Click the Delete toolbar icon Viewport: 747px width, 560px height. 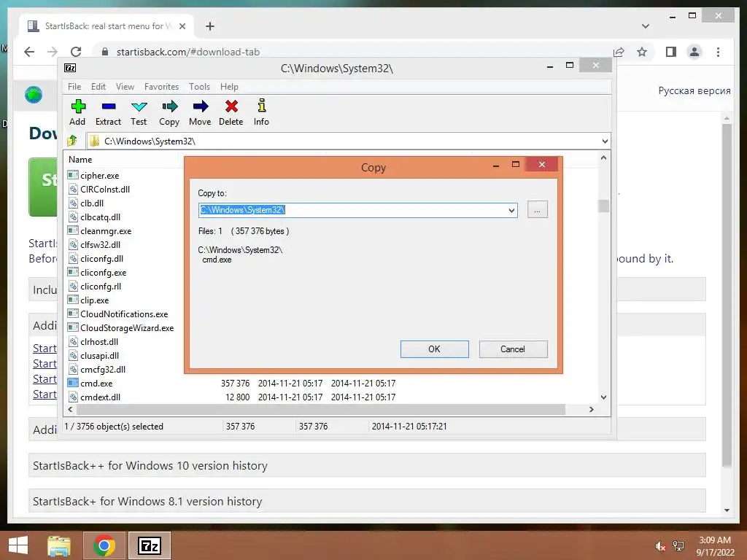point(231,112)
